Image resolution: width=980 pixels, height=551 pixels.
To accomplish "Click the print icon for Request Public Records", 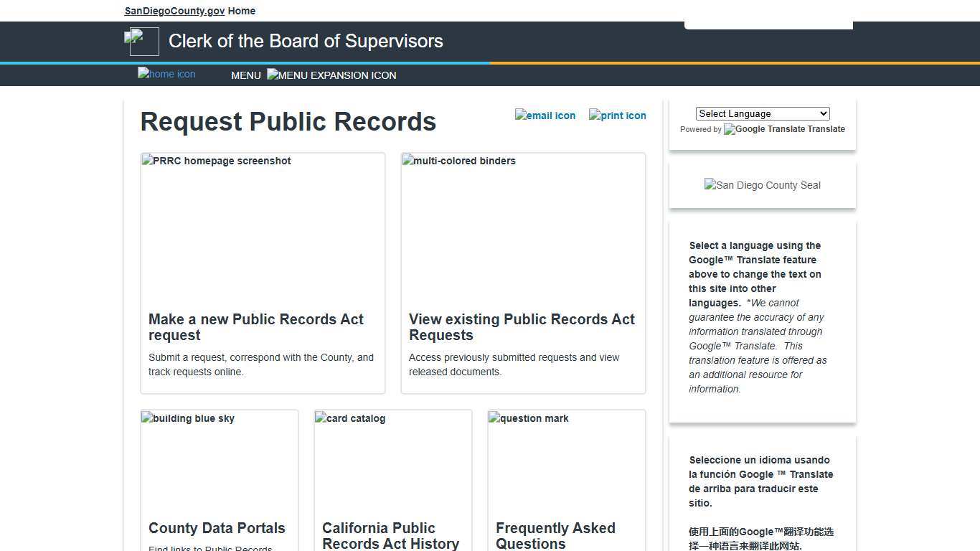I will (617, 116).
